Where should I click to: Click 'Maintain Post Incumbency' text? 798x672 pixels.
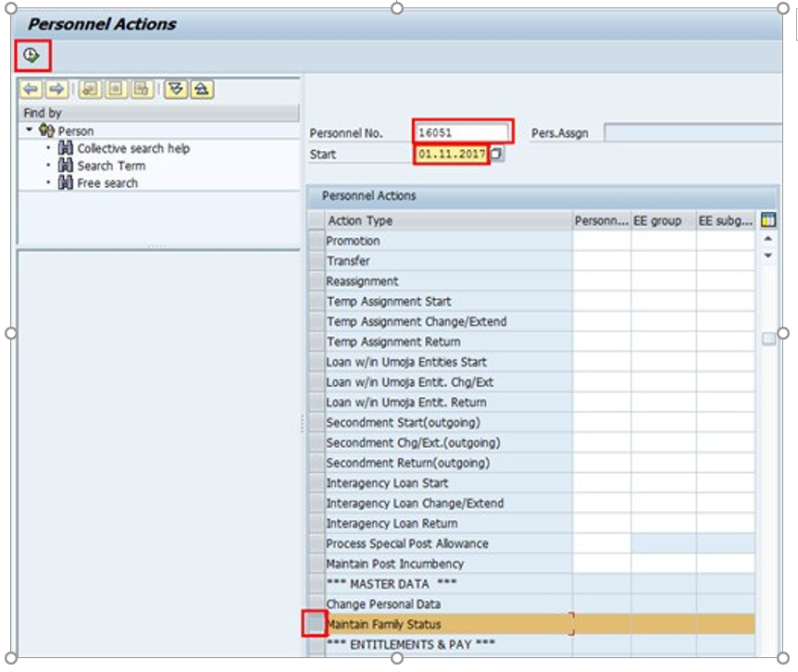tap(395, 564)
